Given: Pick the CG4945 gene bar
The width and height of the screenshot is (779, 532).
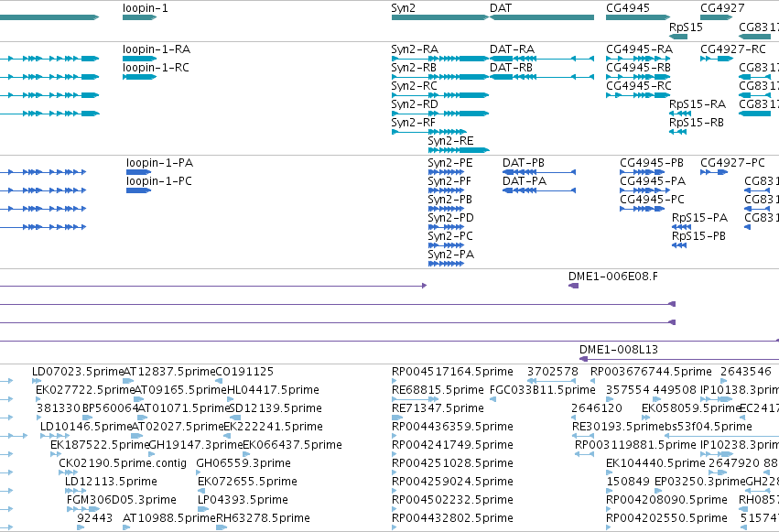Looking at the screenshot, I should (x=638, y=17).
